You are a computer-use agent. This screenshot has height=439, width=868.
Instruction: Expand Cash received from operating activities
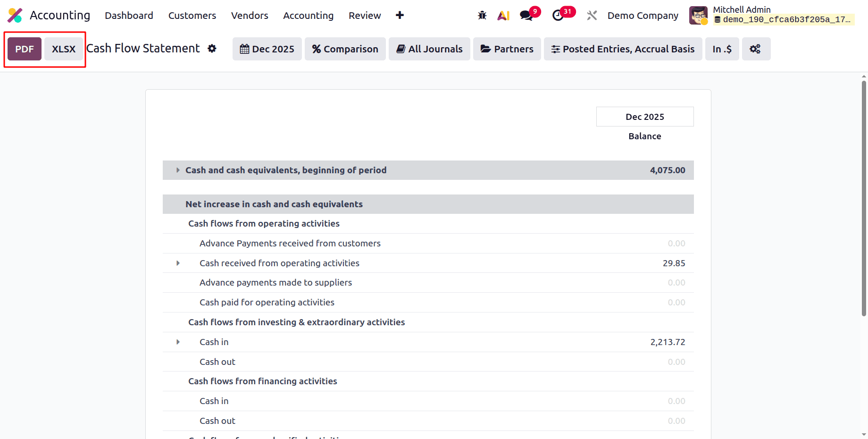click(178, 263)
